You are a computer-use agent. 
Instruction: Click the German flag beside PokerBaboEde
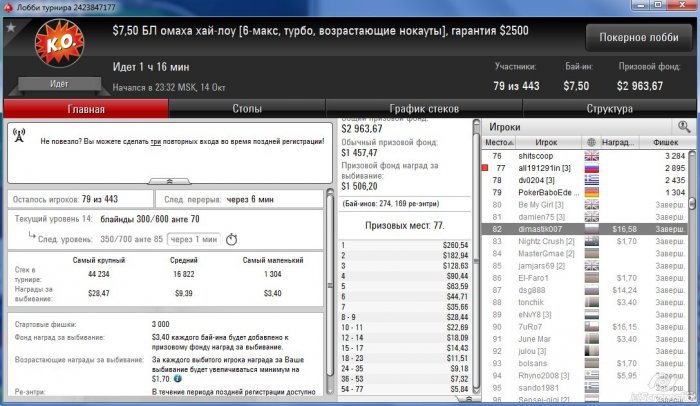coord(592,193)
